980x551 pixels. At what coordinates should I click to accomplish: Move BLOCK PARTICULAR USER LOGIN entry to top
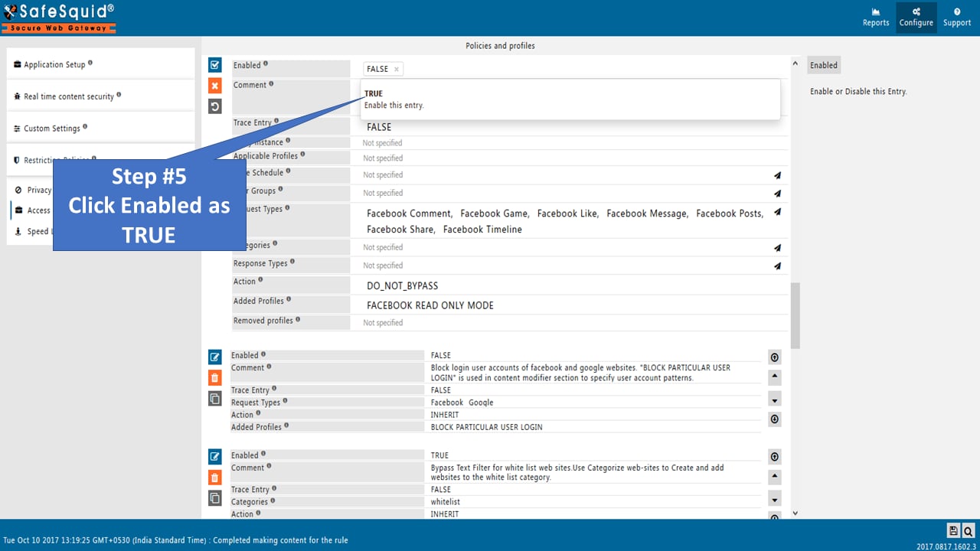click(774, 357)
